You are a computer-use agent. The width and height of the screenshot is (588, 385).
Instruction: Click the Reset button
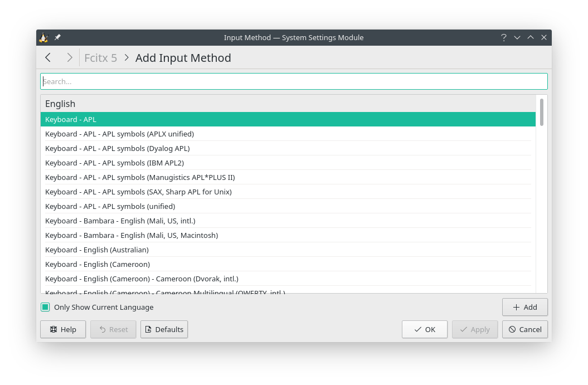pyautogui.click(x=113, y=329)
